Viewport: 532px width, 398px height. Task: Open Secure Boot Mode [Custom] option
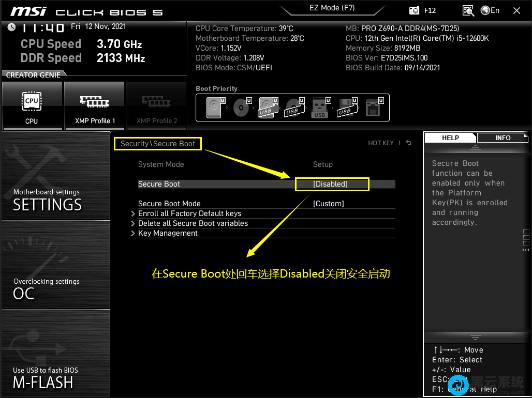click(328, 204)
